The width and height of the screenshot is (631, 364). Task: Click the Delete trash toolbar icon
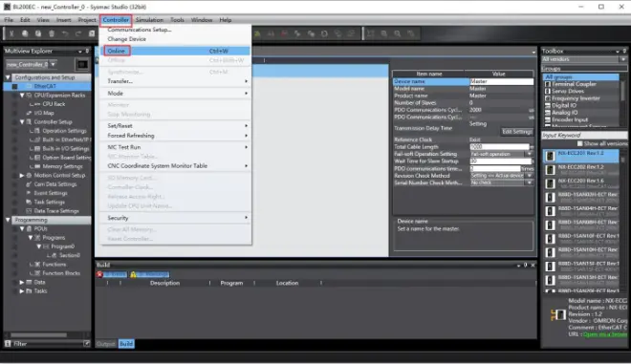(52, 33)
